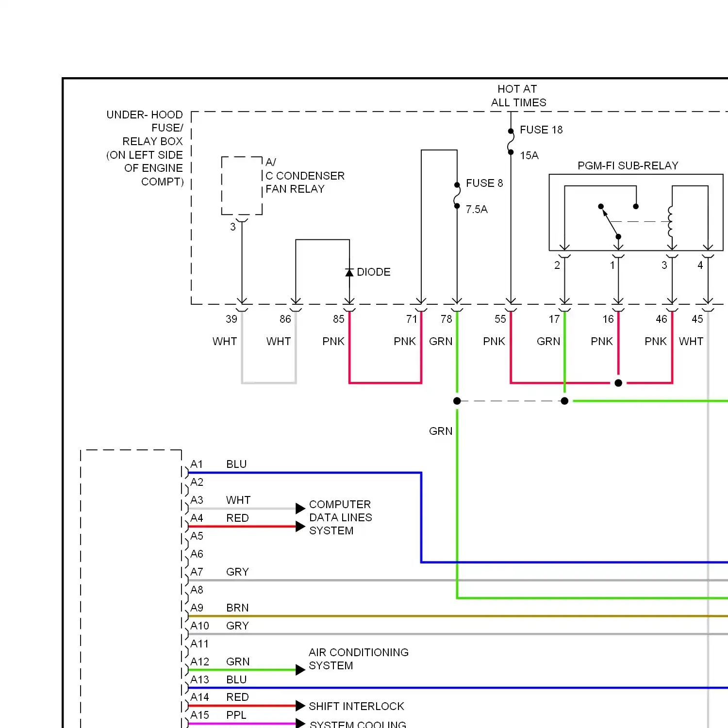Click the arrowhead on the A3 WHT wire
This screenshot has height=728, width=728.
300,509
